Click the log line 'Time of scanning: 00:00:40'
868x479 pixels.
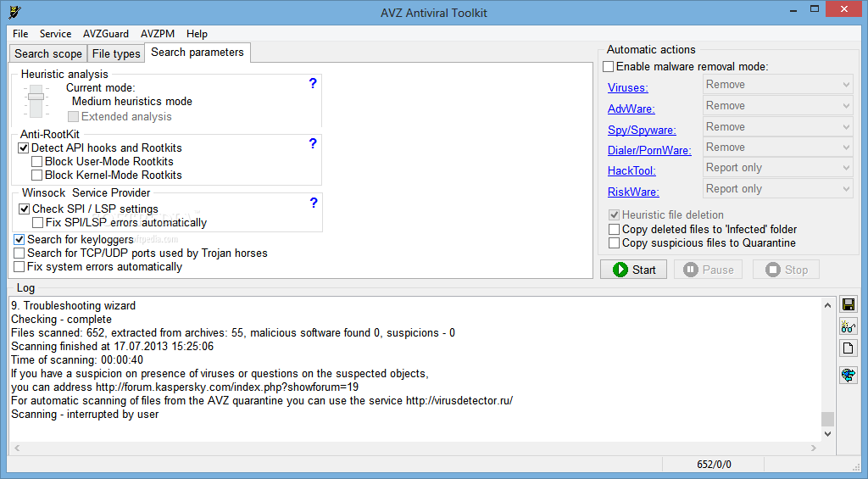[77, 360]
